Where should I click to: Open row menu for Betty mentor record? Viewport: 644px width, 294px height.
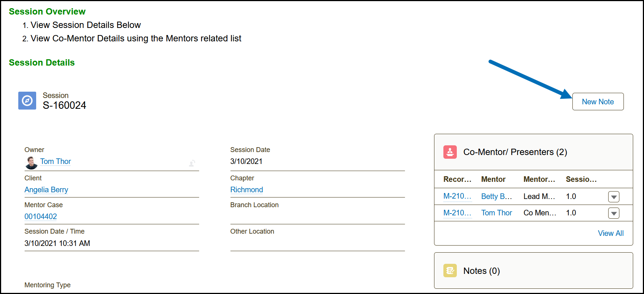[613, 197]
